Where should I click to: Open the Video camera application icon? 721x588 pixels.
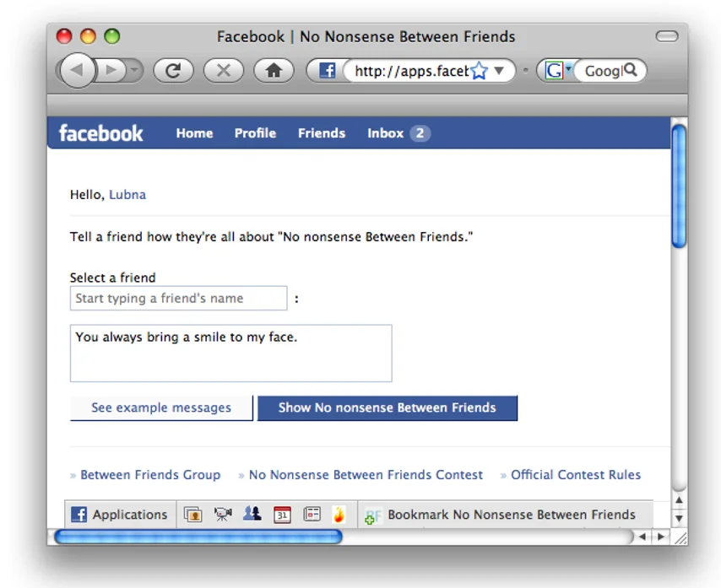click(223, 515)
